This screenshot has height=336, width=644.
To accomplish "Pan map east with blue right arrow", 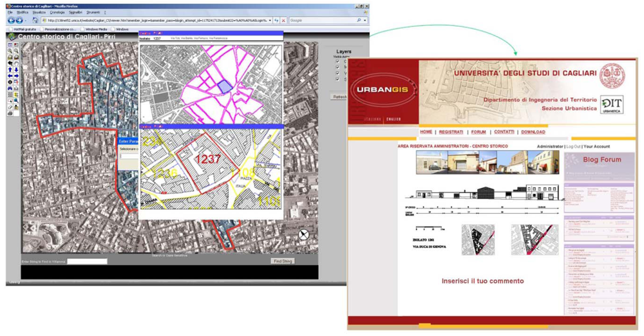I will (17, 76).
